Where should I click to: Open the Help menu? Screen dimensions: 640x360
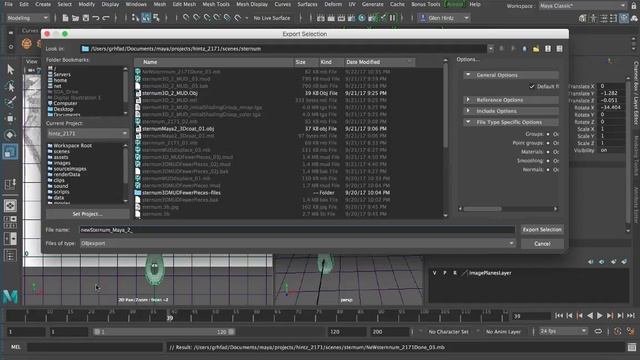point(475,4)
